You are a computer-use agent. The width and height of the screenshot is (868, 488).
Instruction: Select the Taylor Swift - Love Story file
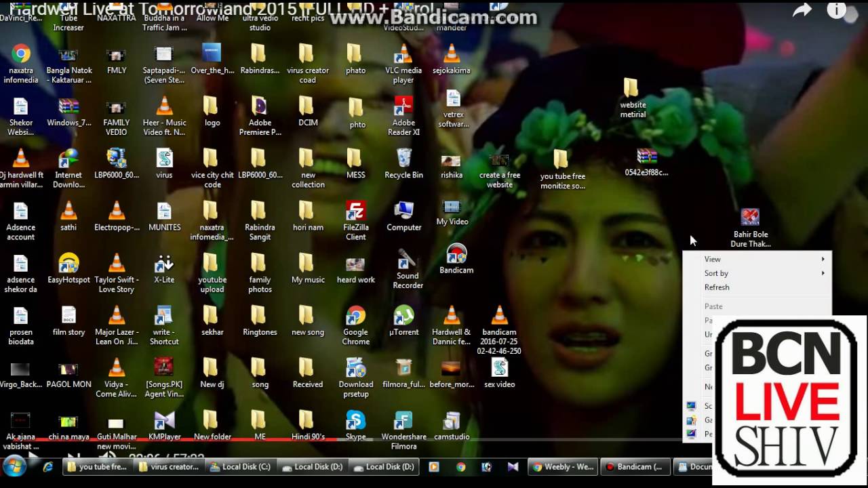[117, 273]
